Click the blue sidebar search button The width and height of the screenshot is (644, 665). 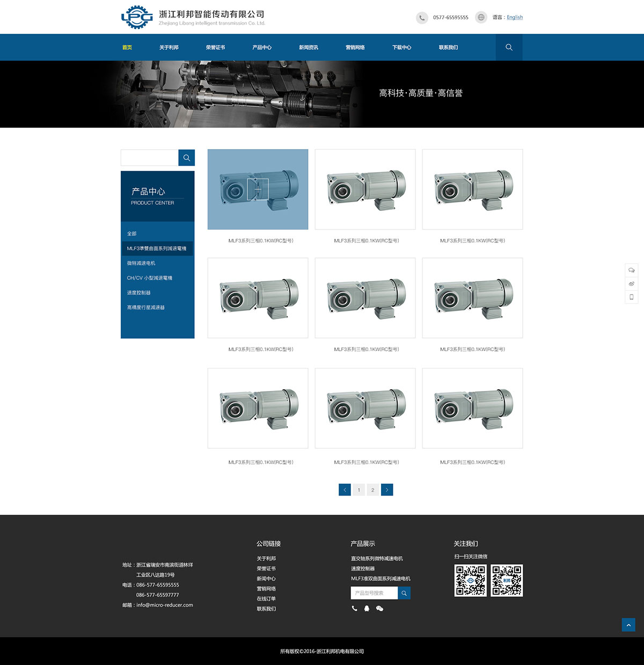point(186,158)
